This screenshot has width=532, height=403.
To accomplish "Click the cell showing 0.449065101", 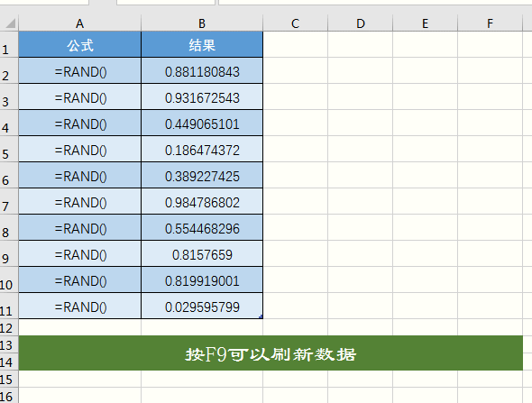I will (x=202, y=123).
